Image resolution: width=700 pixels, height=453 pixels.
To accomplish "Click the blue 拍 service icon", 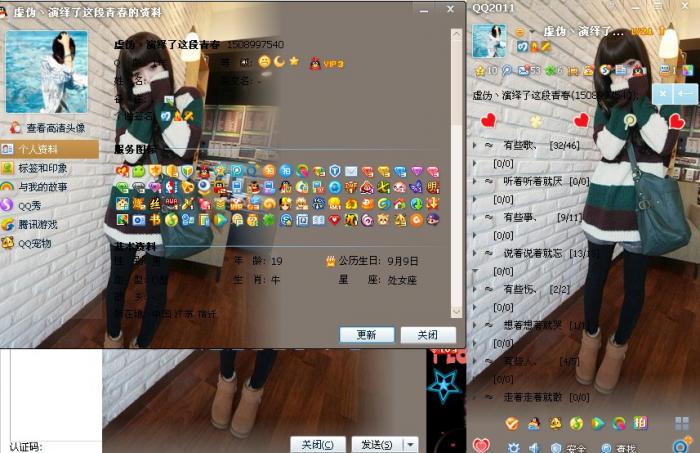I will point(286,171).
